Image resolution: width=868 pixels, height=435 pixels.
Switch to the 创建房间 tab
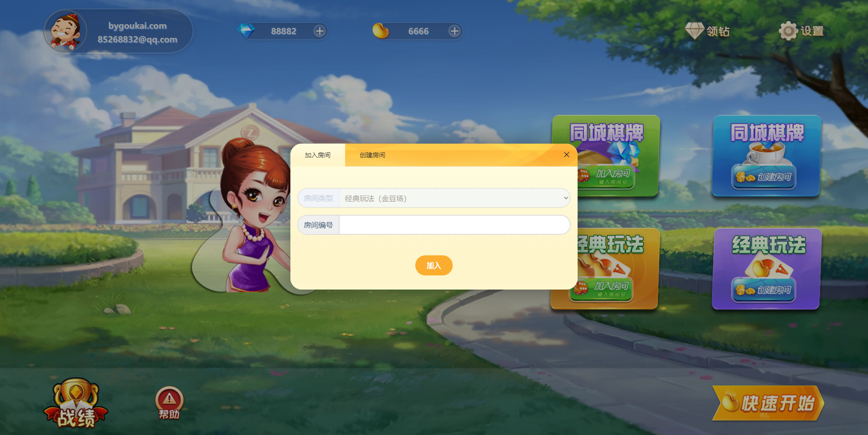372,155
